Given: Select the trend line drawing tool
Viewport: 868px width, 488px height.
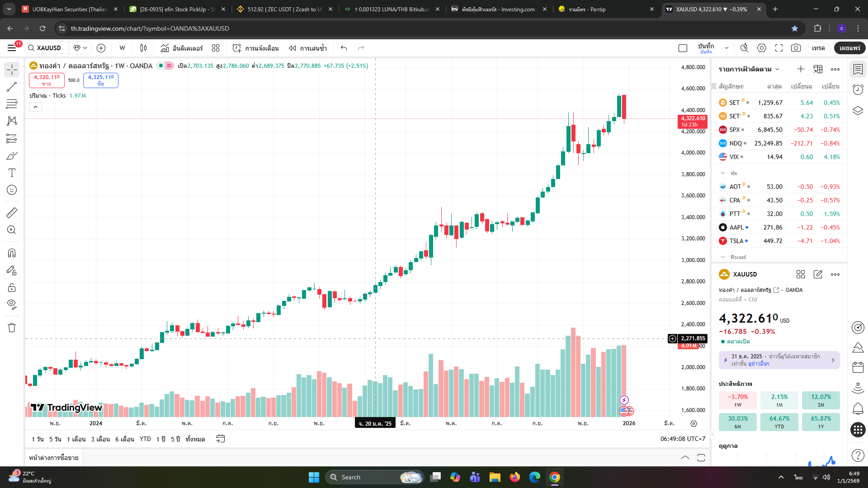Looking at the screenshot, I should point(12,87).
